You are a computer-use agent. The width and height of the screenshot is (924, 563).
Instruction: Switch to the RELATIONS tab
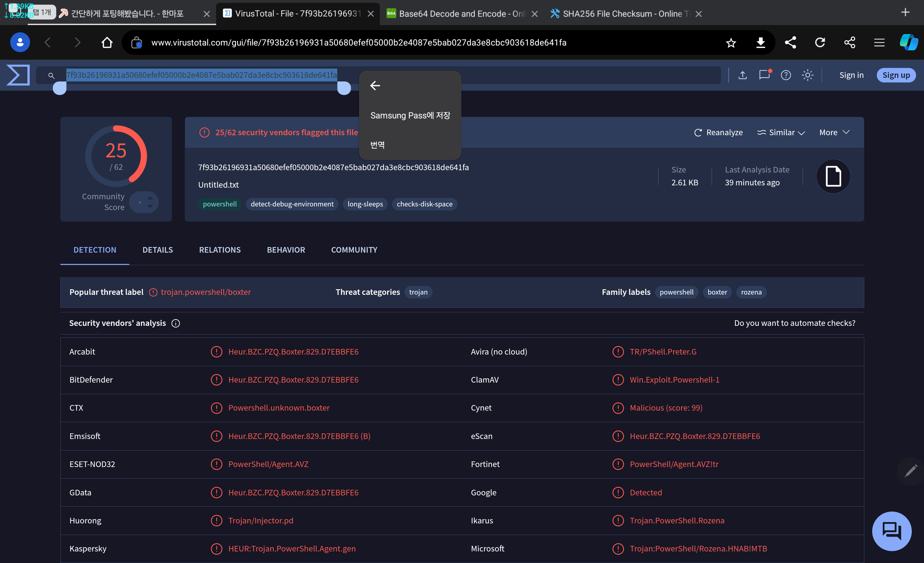(x=220, y=250)
